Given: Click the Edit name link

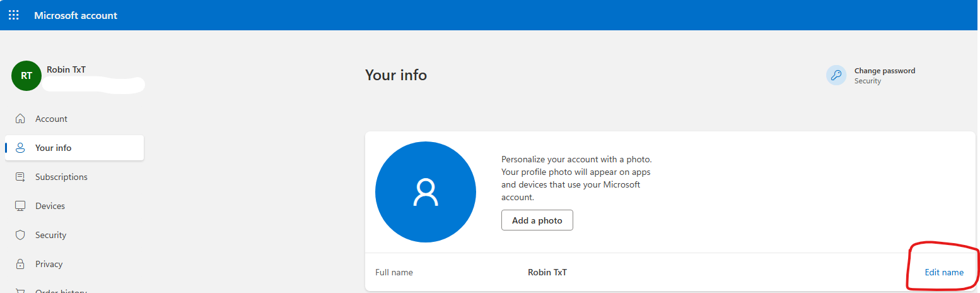Looking at the screenshot, I should tap(944, 272).
